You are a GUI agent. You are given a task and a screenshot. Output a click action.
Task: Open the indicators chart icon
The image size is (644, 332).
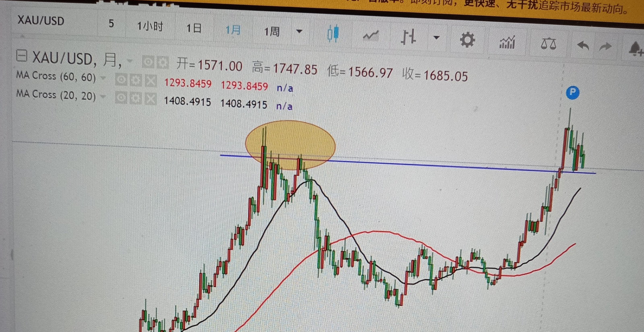[x=507, y=42]
